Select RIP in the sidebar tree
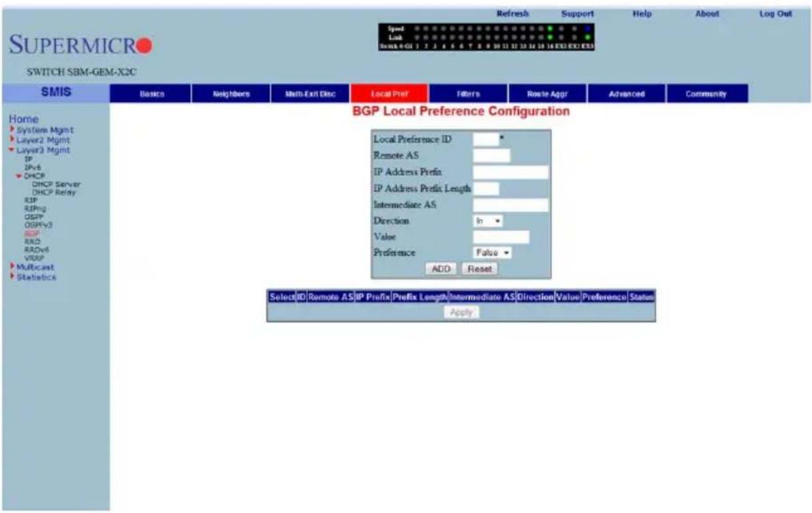Viewport: 812px width, 513px height. coord(29,200)
